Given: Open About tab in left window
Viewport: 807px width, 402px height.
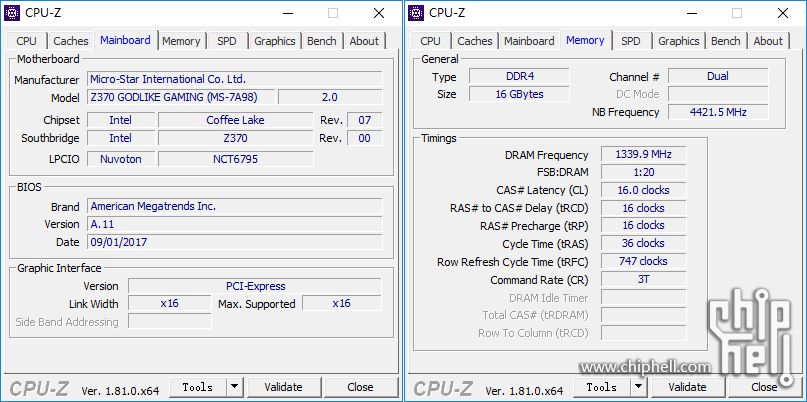Looking at the screenshot, I should pos(364,41).
